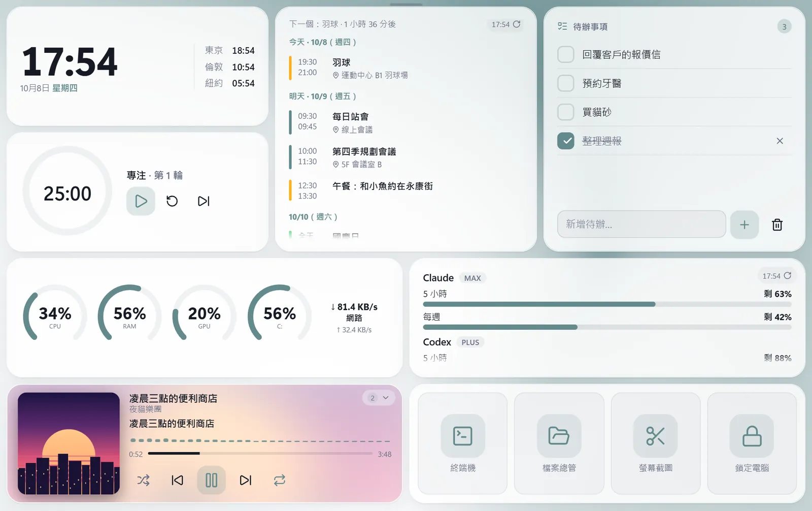Launch 螢幕截圖 screenshot tool
The image size is (812, 511).
[655, 443]
